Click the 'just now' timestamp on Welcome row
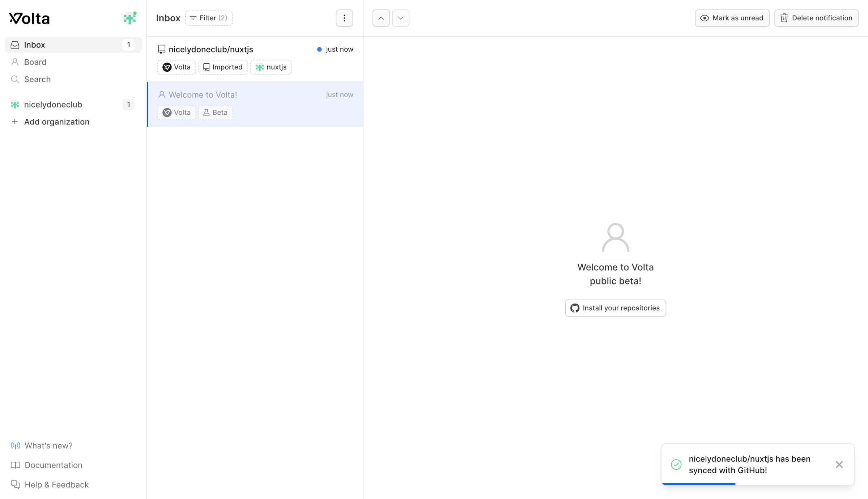The height and width of the screenshot is (499, 868). click(339, 95)
